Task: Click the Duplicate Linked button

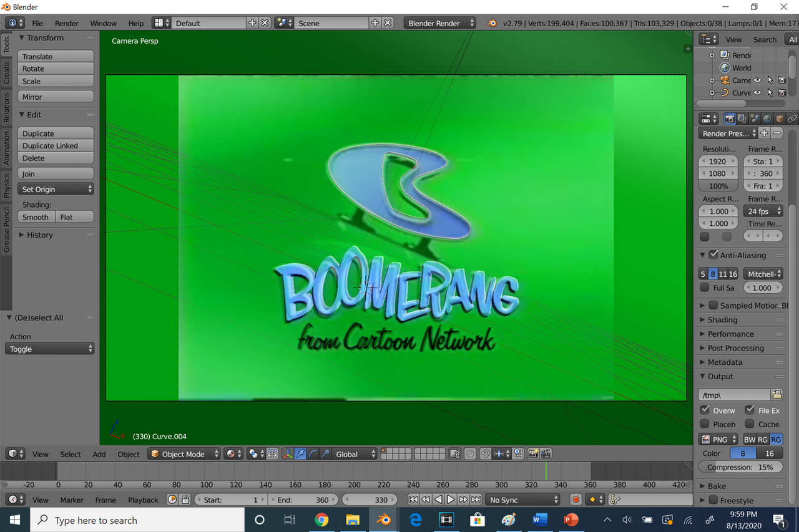Action: click(56, 145)
